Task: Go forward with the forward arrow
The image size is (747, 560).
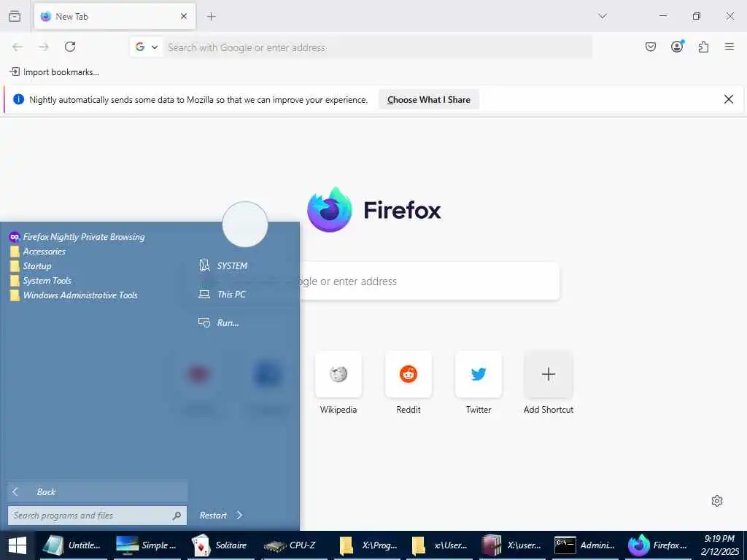Action: 44,47
